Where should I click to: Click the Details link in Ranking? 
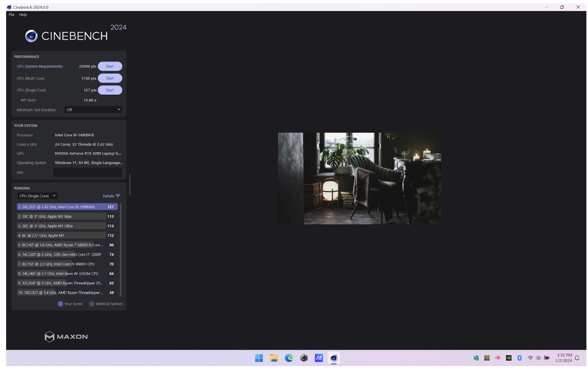click(x=109, y=196)
